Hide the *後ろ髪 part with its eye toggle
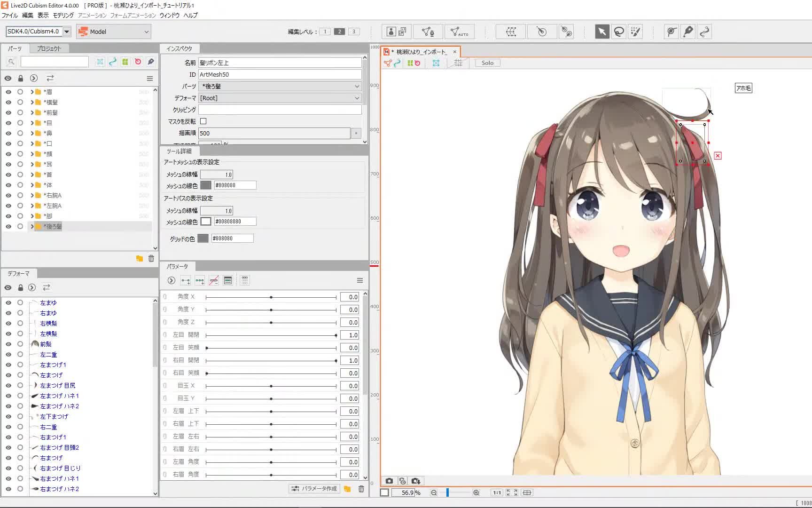 (8, 226)
